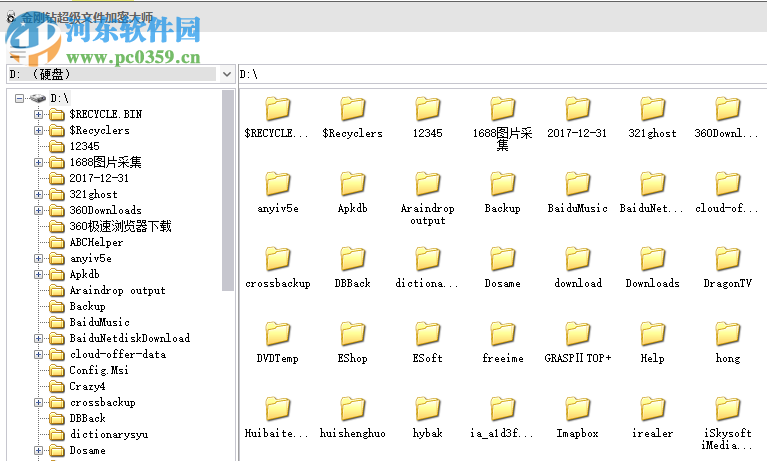Select Config.Msi in the folder tree
Viewport: 767px width, 461px height.
coord(99,370)
